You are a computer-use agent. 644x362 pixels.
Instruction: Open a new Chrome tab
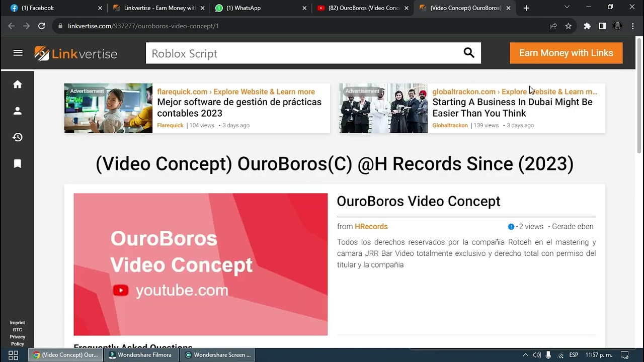tap(526, 8)
